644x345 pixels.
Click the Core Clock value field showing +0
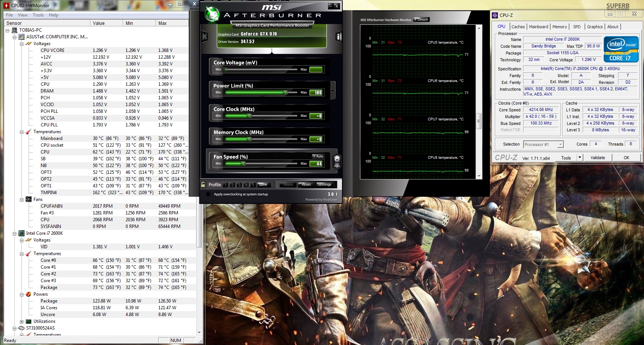(316, 116)
